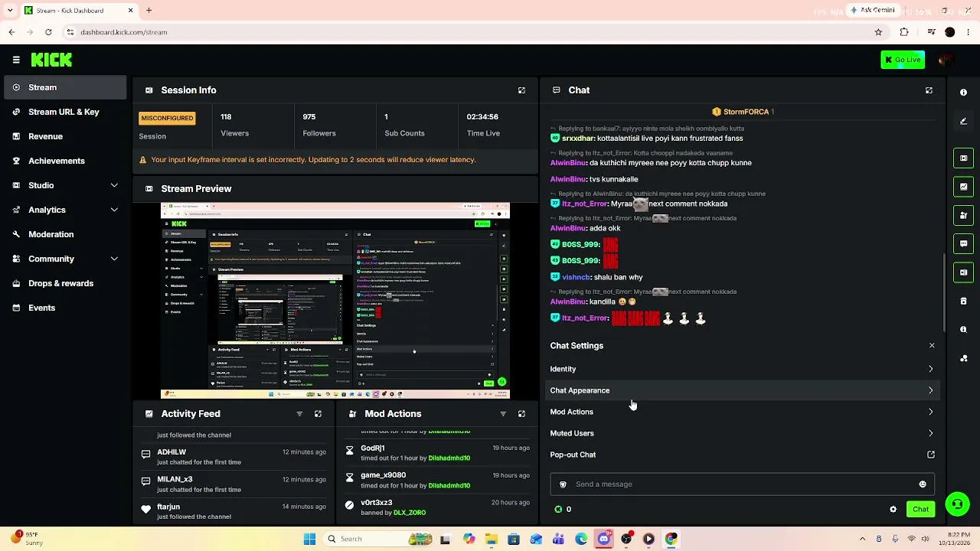Open the Activity Feed filter options

[299, 414]
